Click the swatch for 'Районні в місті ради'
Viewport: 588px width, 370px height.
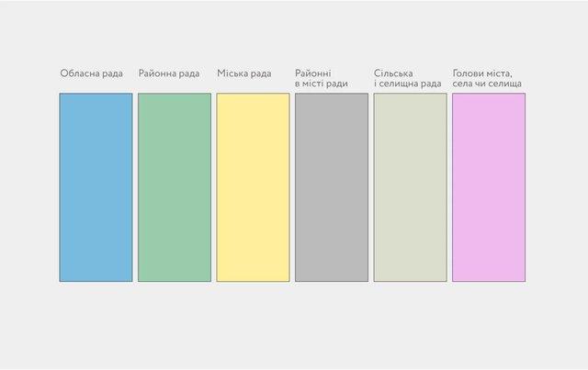(x=332, y=187)
